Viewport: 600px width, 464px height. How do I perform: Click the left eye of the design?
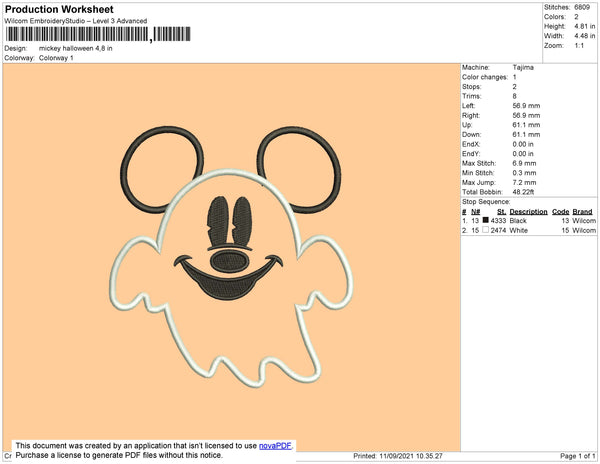click(218, 221)
